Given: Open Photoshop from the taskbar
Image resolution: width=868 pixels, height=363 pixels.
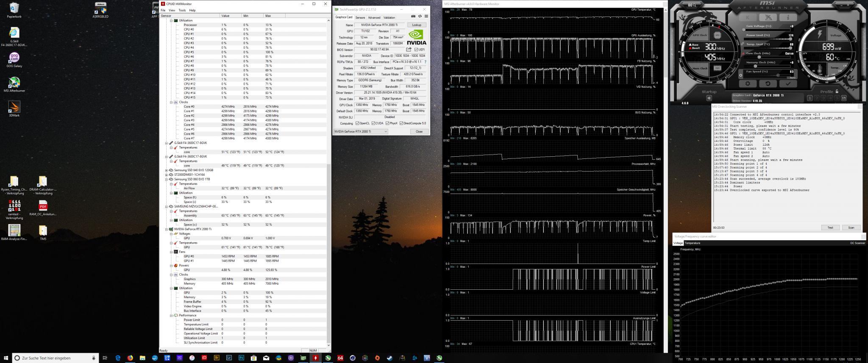Looking at the screenshot, I should (x=241, y=358).
